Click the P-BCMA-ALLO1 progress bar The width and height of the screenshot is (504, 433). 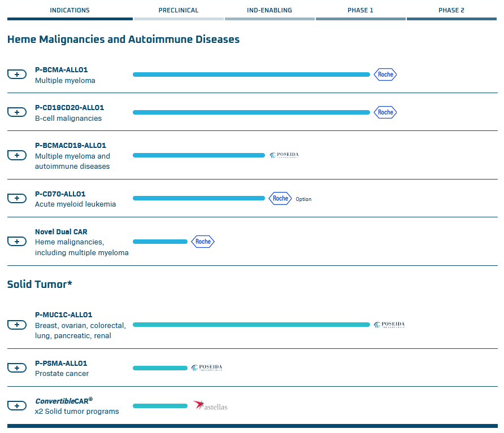point(251,75)
